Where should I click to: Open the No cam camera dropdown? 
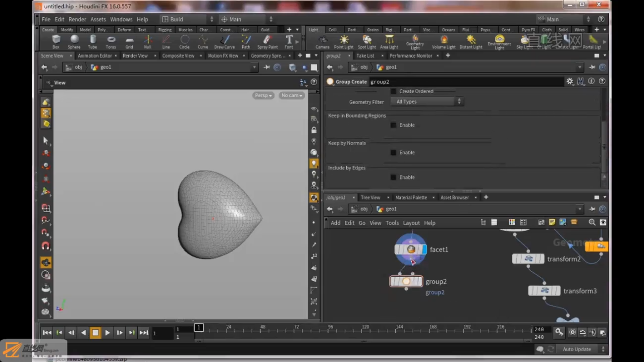coord(292,95)
